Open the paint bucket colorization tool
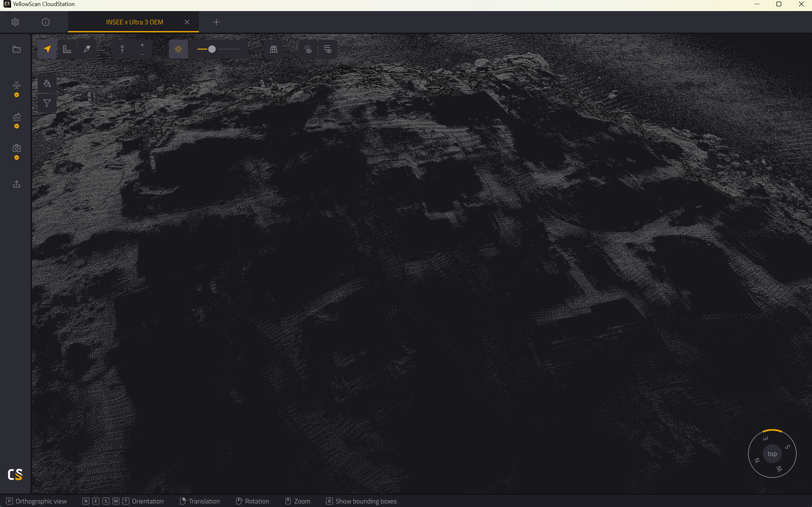Viewport: 812px width, 507px height. click(47, 83)
